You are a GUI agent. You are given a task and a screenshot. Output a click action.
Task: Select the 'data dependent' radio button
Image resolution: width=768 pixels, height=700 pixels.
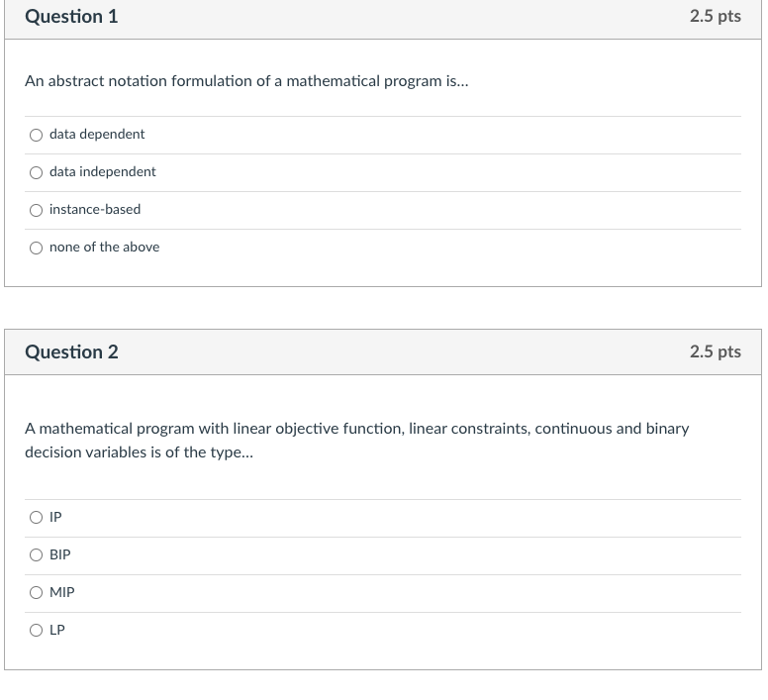36,135
